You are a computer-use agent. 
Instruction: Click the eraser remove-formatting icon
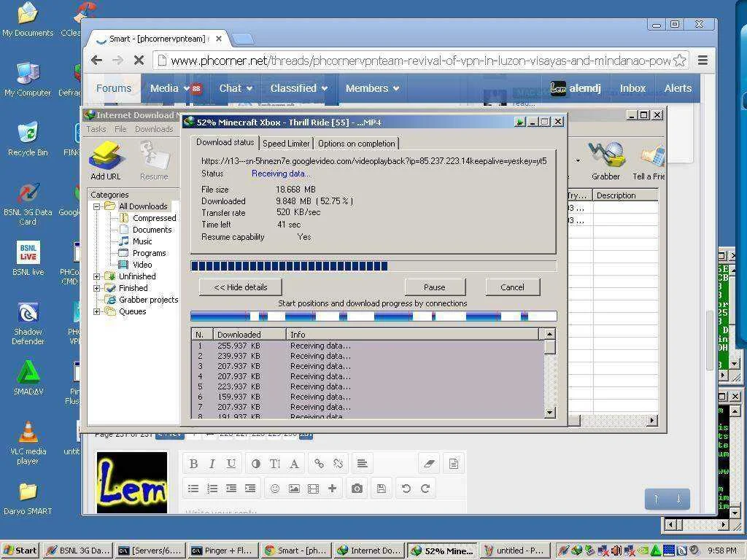[429, 463]
